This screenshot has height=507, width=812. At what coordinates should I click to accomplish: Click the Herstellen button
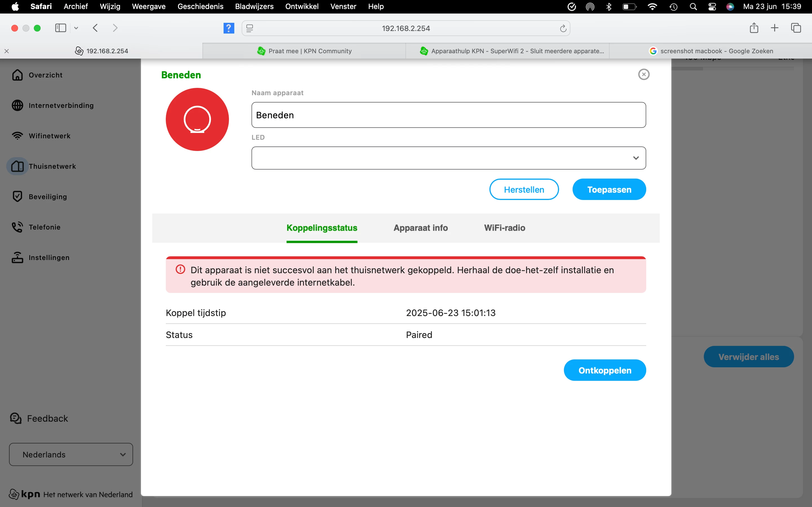coord(524,190)
